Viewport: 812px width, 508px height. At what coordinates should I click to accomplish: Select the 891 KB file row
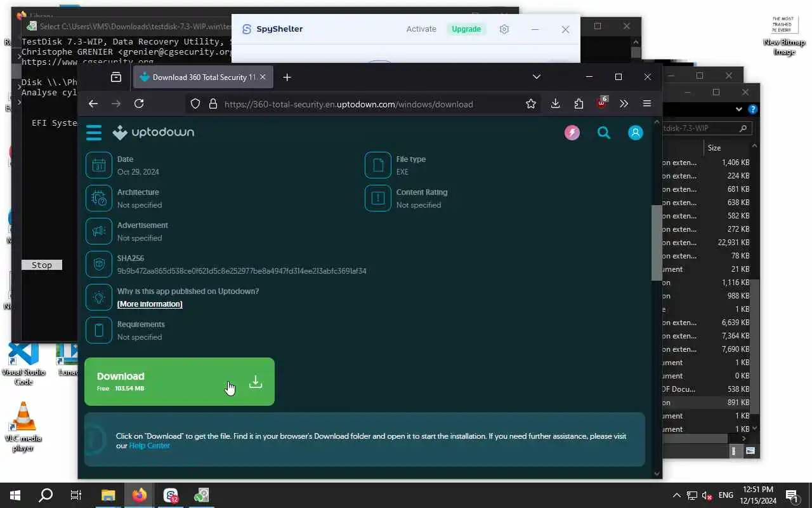click(x=706, y=403)
